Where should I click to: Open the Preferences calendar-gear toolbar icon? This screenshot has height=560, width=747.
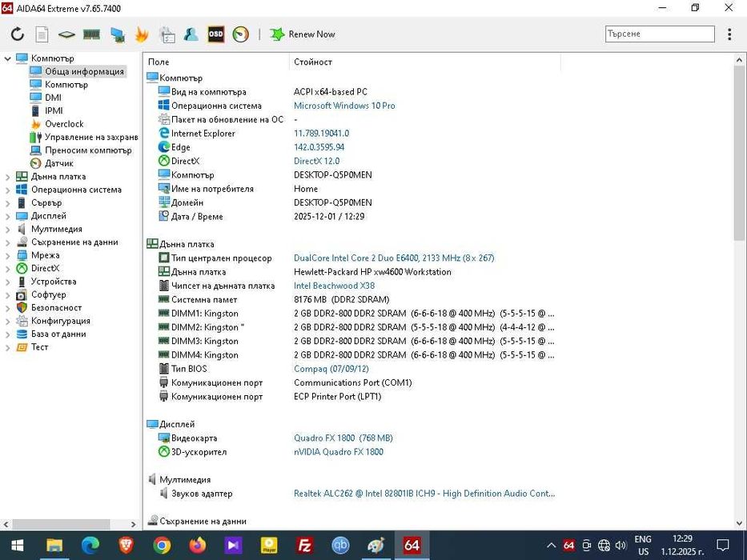[167, 34]
